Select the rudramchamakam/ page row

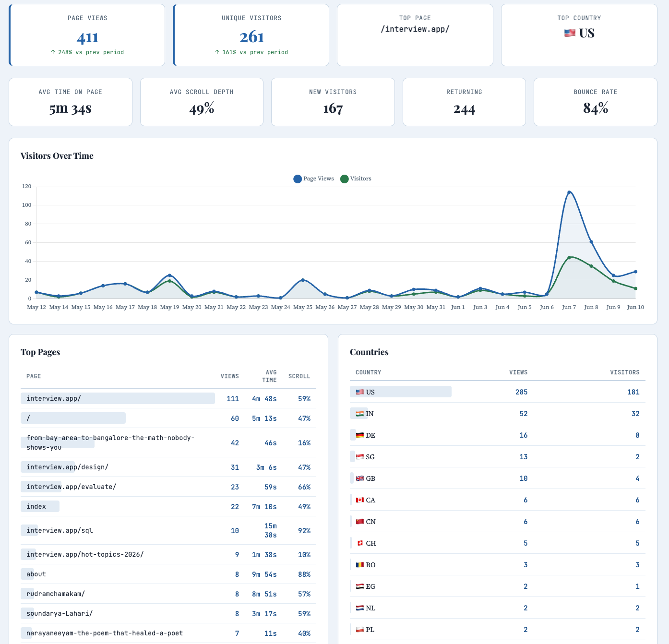coord(168,594)
